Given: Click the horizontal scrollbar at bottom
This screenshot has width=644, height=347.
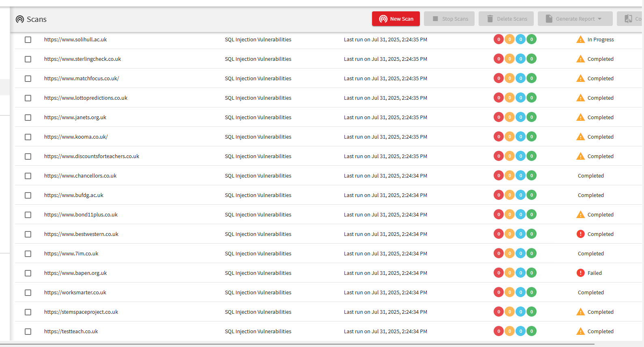Looking at the screenshot, I should pyautogui.click(x=297, y=344).
